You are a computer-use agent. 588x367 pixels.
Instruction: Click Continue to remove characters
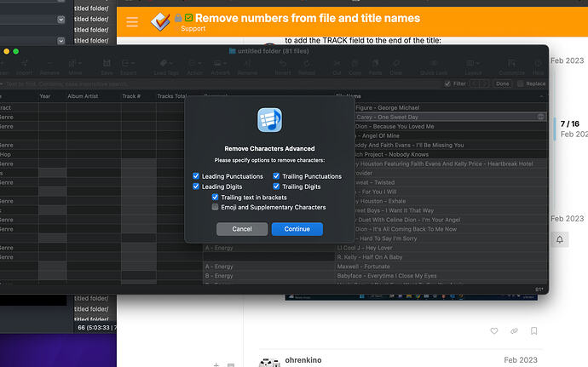click(297, 229)
